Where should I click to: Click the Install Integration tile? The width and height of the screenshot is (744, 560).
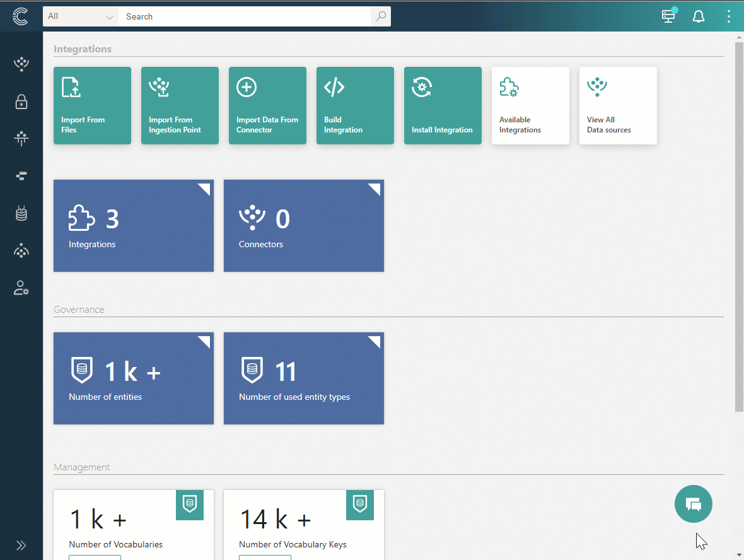tap(443, 106)
